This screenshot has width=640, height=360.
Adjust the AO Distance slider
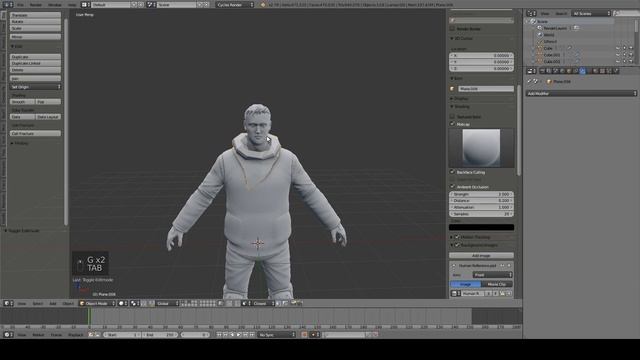(x=482, y=201)
